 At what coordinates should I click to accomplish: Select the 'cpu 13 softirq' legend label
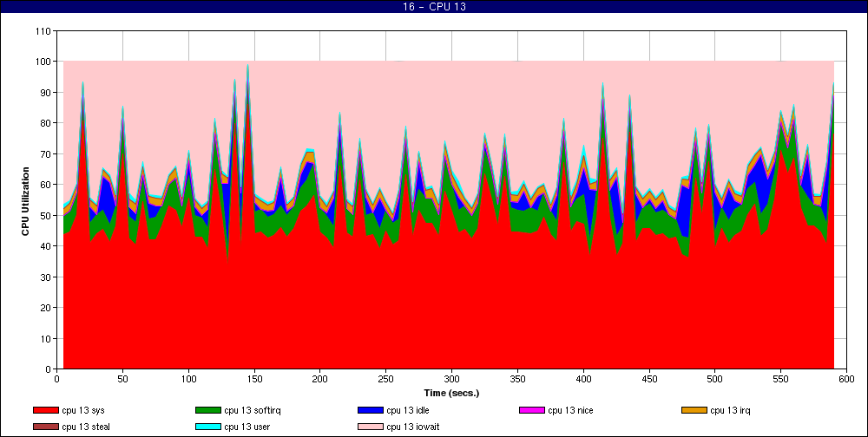[x=253, y=410]
